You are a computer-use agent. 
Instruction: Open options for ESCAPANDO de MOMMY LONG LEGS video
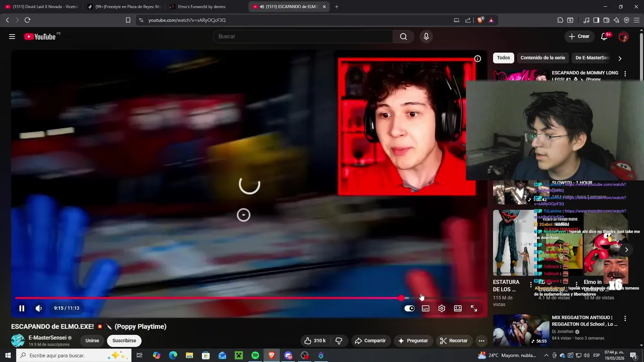(625, 73)
